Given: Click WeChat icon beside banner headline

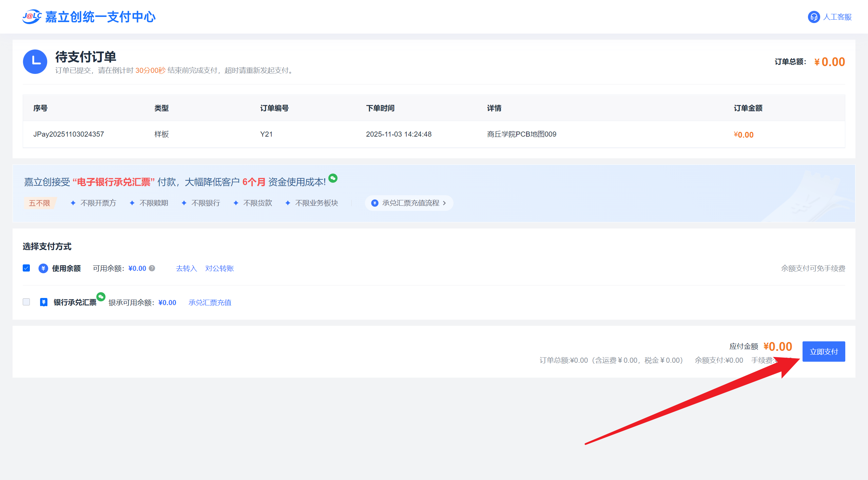Looking at the screenshot, I should 333,178.
